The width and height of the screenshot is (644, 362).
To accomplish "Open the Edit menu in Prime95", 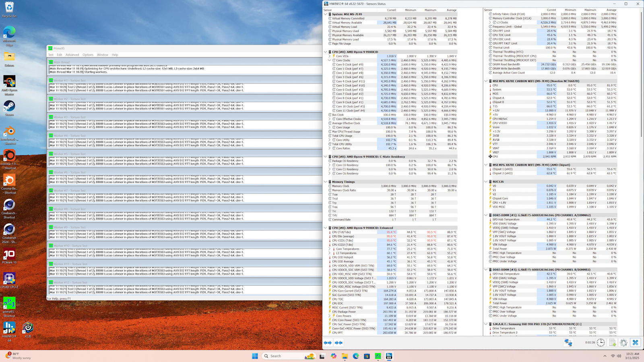I will 60,55.
